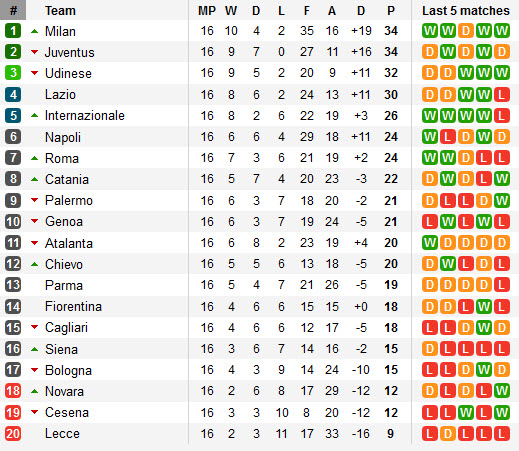
Task: Sort by the MP column header
Action: pos(207,11)
